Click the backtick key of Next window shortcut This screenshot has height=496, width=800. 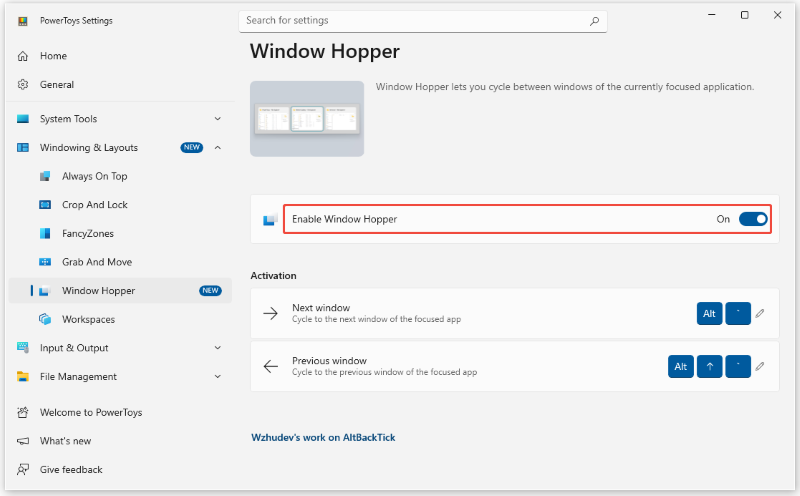[x=738, y=313]
